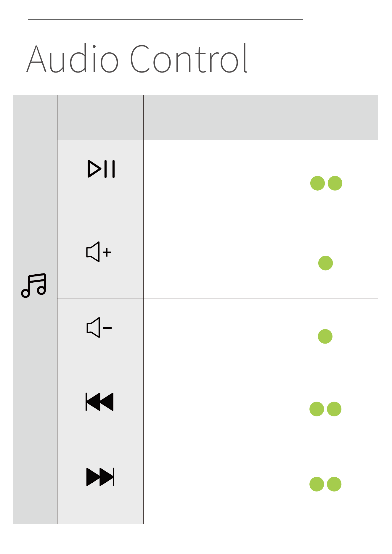This screenshot has height=554, width=392.
Task: Click the play/pause icon
Action: point(101,169)
